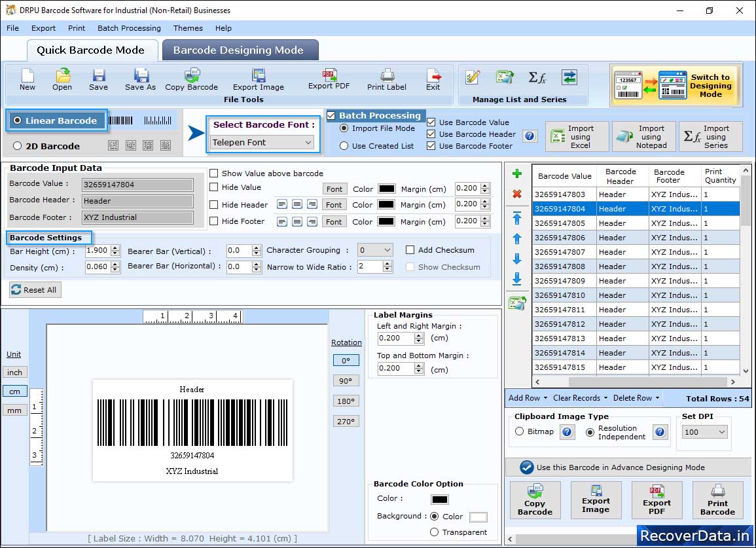Click the Hide Value Font button
The width and height of the screenshot is (756, 548).
[334, 189]
